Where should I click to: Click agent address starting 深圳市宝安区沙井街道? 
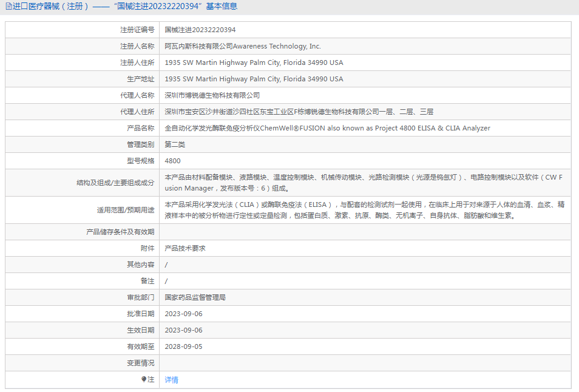pos(299,112)
